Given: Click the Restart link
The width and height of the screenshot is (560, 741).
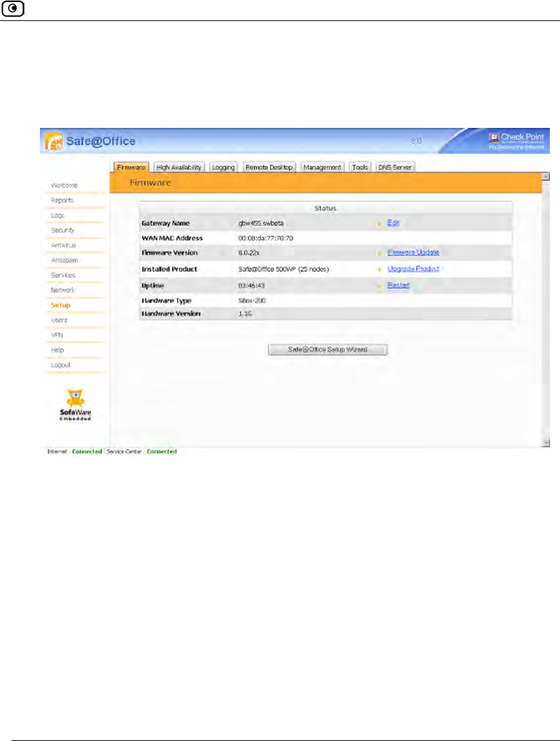Looking at the screenshot, I should coord(398,285).
